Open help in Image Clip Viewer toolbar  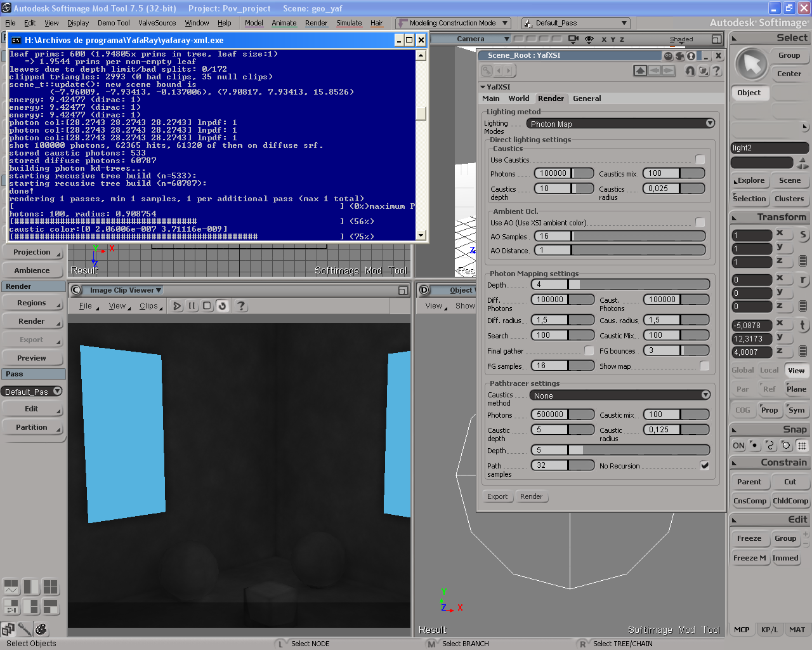tap(241, 306)
